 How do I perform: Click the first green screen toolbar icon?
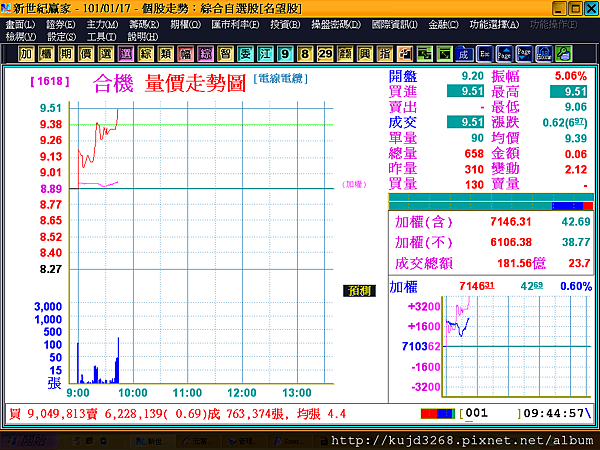pos(424,54)
